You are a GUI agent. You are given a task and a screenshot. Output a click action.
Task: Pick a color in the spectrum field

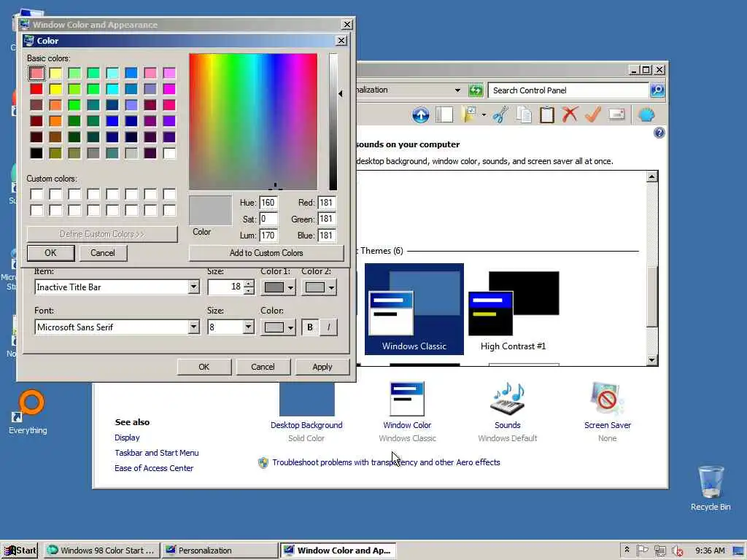pyautogui.click(x=253, y=122)
